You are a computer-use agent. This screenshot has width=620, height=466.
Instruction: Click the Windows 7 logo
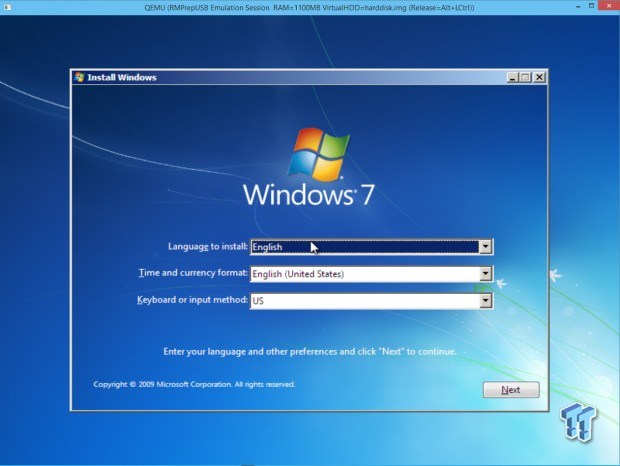309,167
